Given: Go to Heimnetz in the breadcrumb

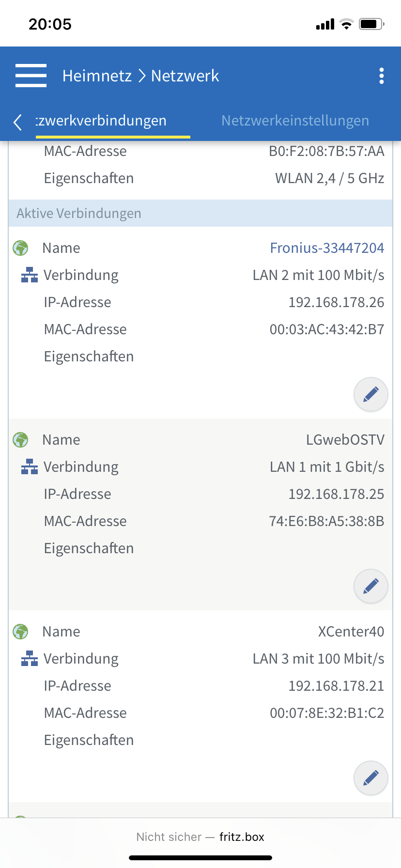Looking at the screenshot, I should pos(97,76).
